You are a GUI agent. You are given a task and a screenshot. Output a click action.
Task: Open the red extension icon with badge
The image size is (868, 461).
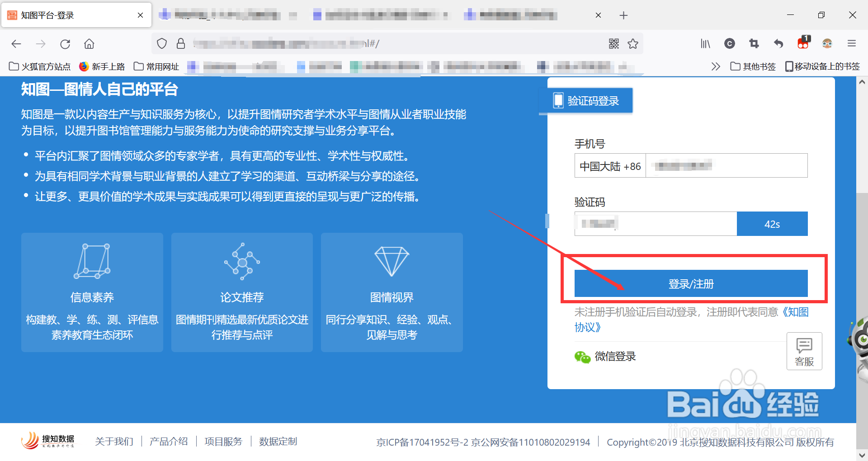803,42
